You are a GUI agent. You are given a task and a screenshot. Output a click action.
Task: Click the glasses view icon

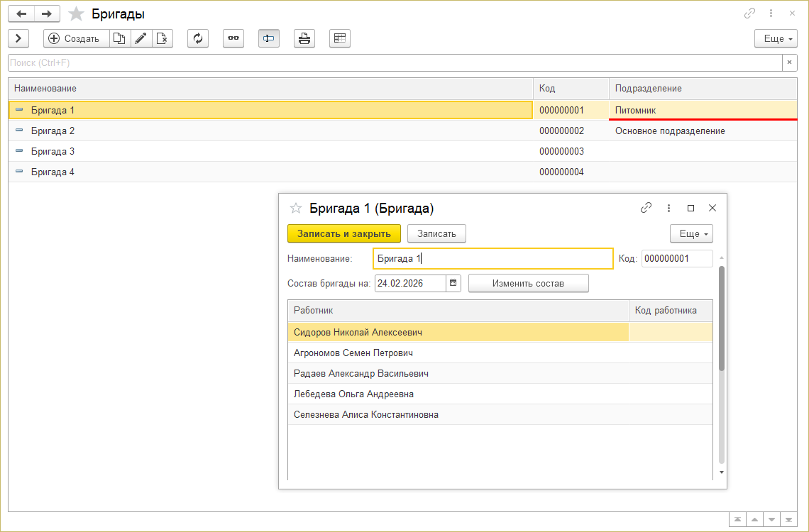[233, 38]
